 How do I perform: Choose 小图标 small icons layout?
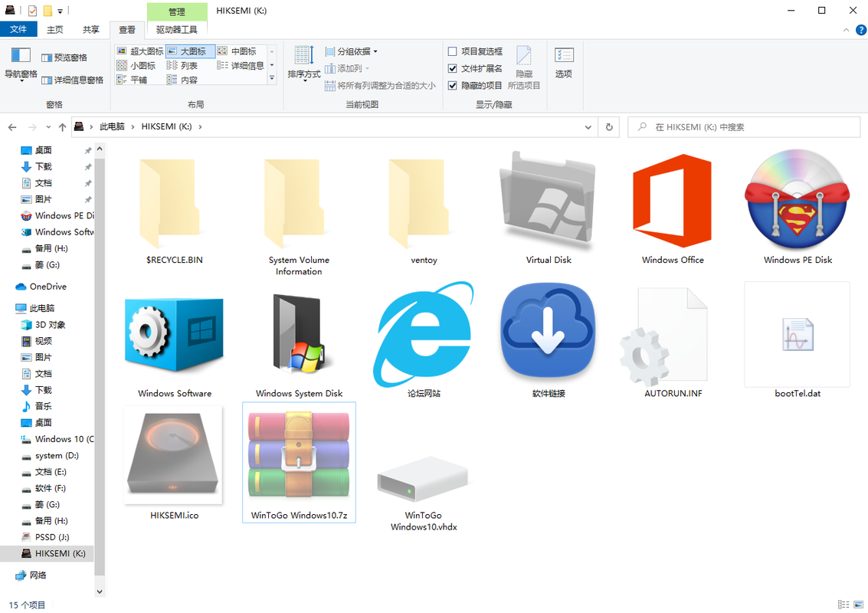pos(136,66)
